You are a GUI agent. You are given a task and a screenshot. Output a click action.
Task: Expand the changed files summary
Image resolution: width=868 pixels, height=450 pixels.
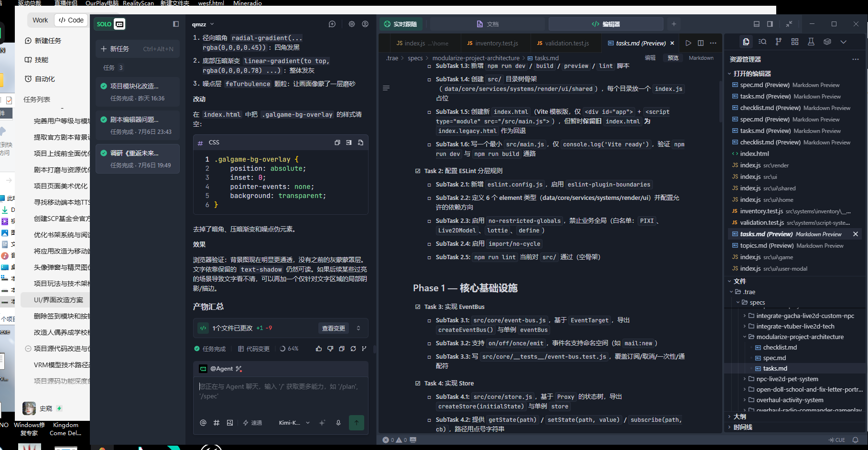(358, 328)
